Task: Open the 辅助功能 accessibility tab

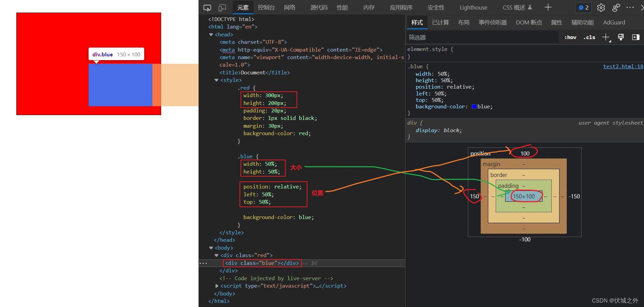Action: tap(583, 22)
